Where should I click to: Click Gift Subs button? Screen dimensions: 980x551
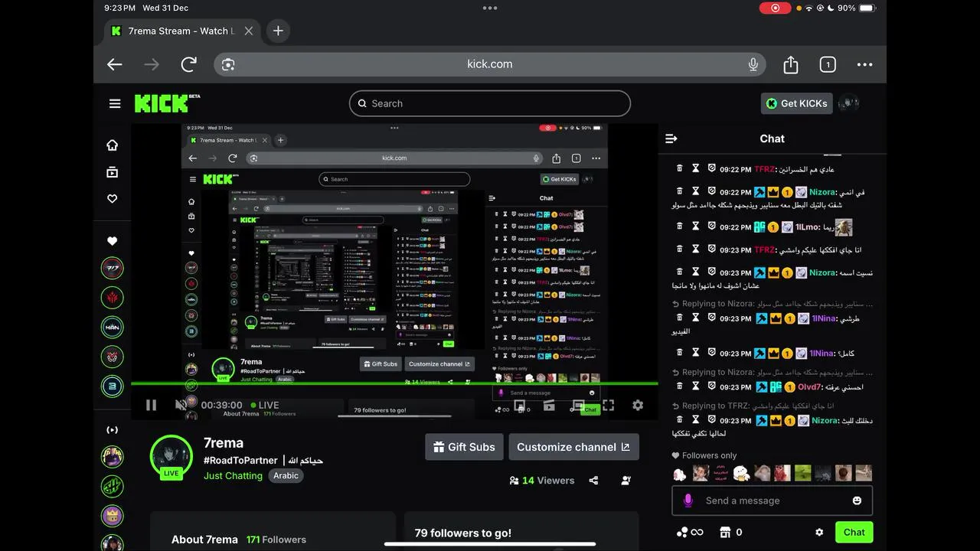(x=464, y=447)
